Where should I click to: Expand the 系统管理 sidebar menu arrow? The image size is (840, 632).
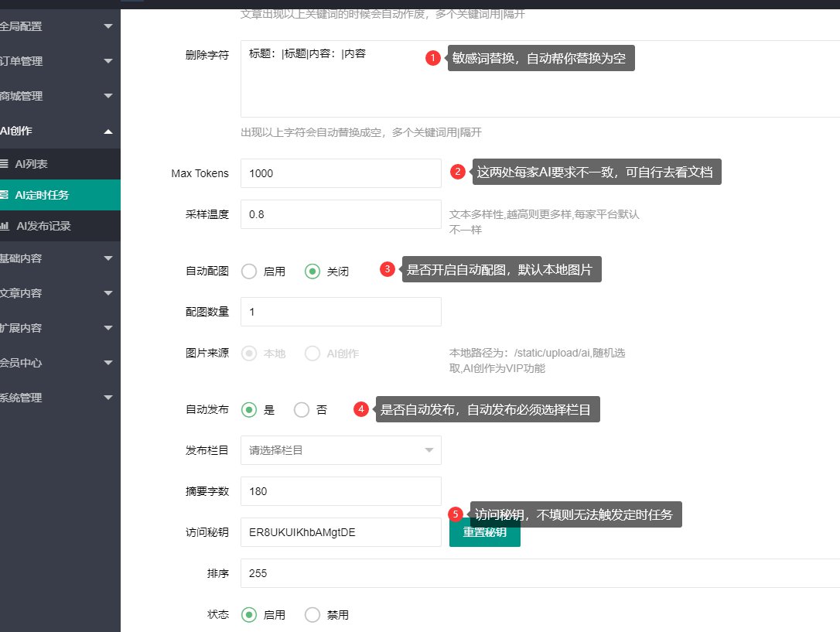[108, 398]
